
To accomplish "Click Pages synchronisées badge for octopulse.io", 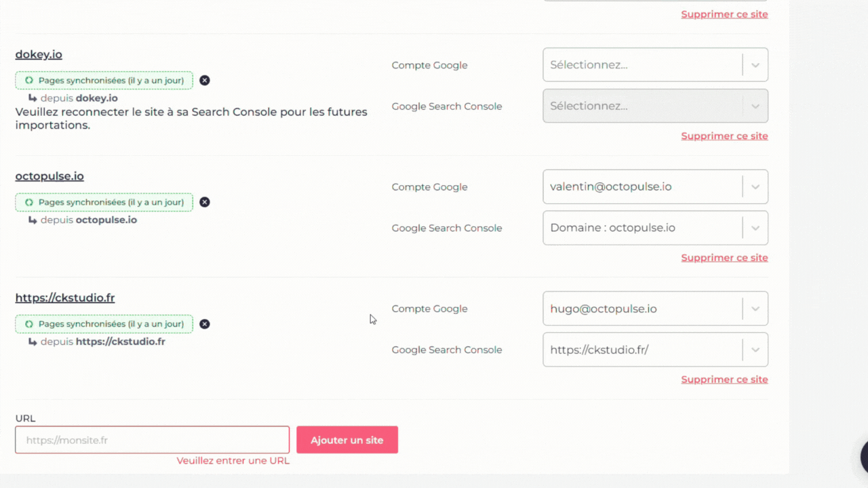I will (104, 202).
